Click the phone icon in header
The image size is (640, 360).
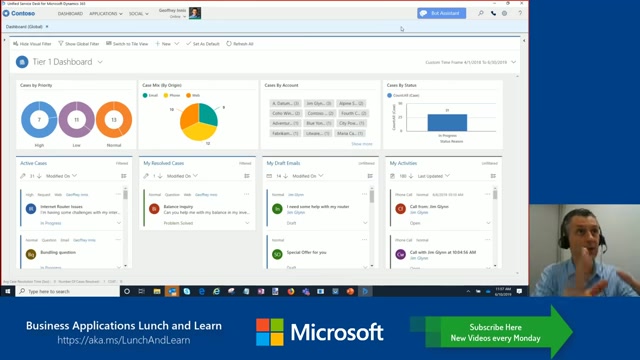[x=493, y=13]
